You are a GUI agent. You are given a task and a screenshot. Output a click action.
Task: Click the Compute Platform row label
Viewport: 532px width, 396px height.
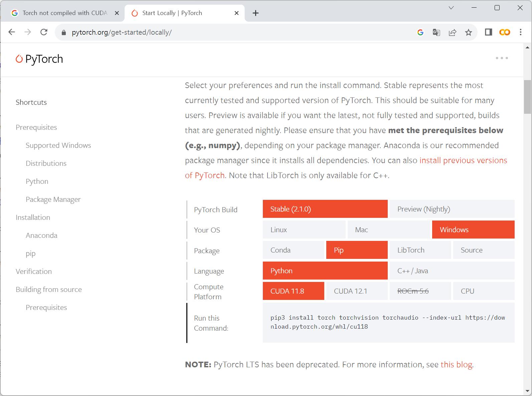(209, 292)
